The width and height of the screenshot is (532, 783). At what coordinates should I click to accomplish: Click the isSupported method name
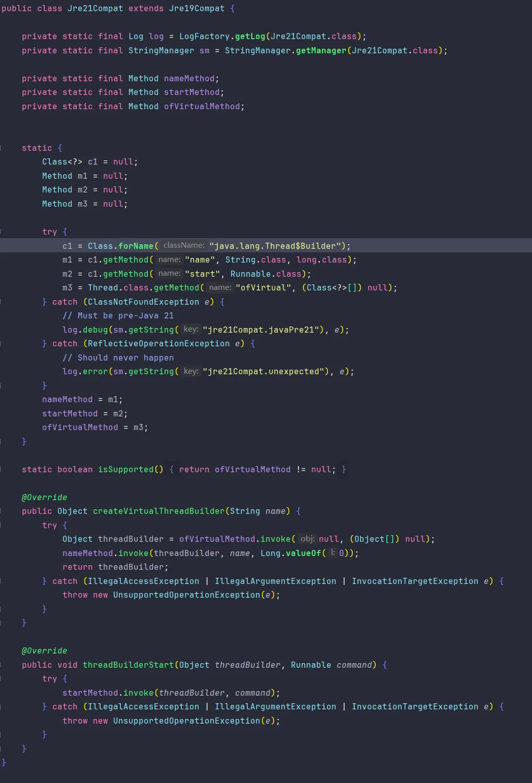point(126,470)
